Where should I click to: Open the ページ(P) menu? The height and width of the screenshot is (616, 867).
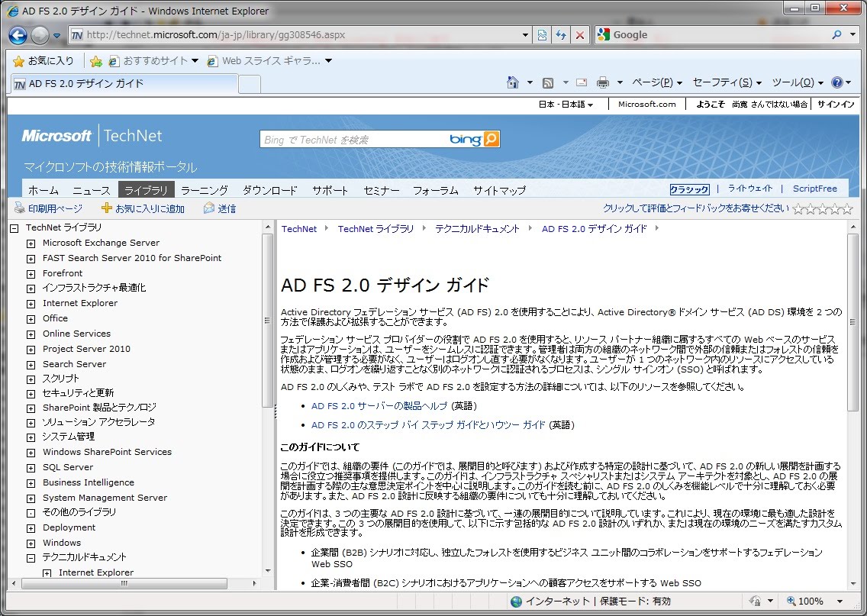pyautogui.click(x=657, y=82)
